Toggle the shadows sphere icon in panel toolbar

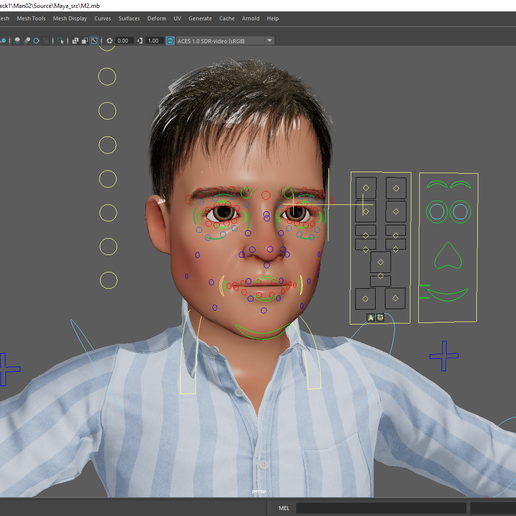pos(17,41)
